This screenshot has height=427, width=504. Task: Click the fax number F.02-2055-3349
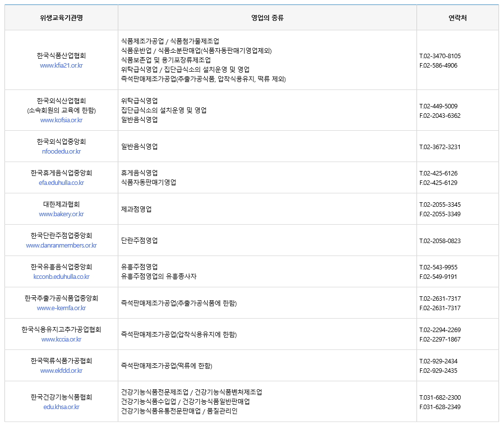[440, 214]
